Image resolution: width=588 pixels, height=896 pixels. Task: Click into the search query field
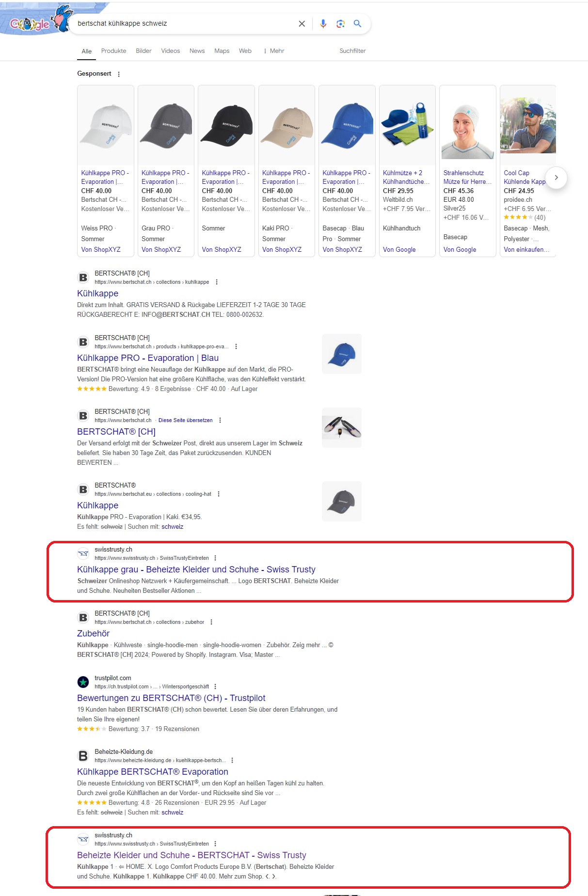pyautogui.click(x=184, y=24)
